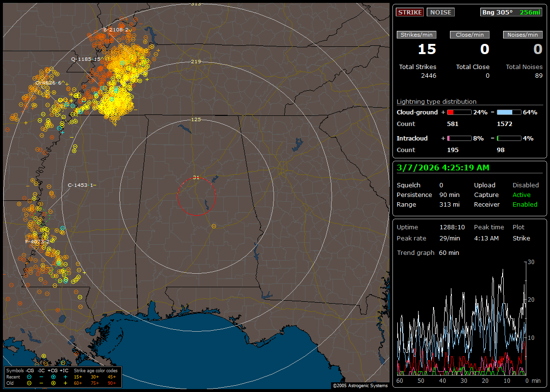Click the isolated strike marker below the red circle
The image size is (550, 392).
click(214, 226)
